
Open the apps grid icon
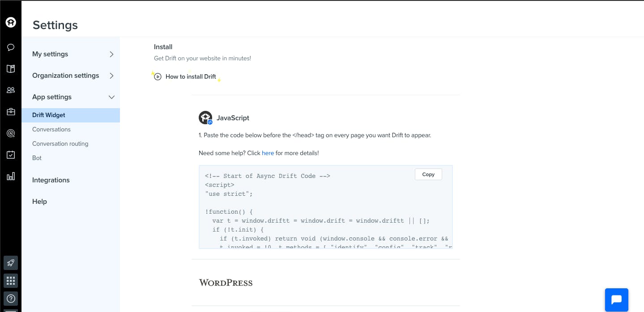pyautogui.click(x=11, y=281)
